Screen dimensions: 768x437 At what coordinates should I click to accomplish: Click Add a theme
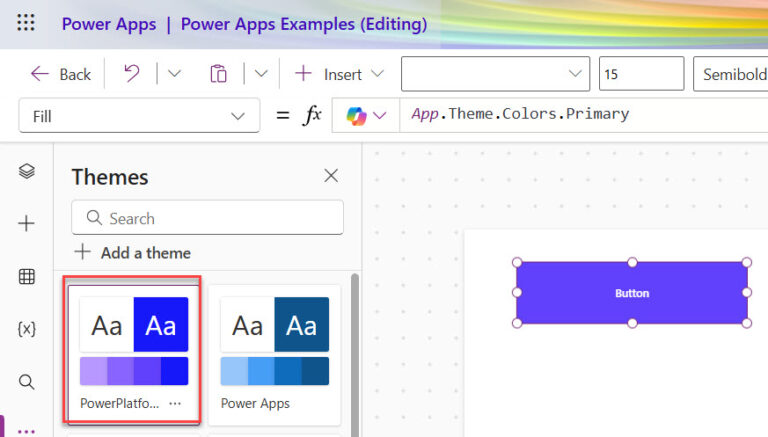132,253
